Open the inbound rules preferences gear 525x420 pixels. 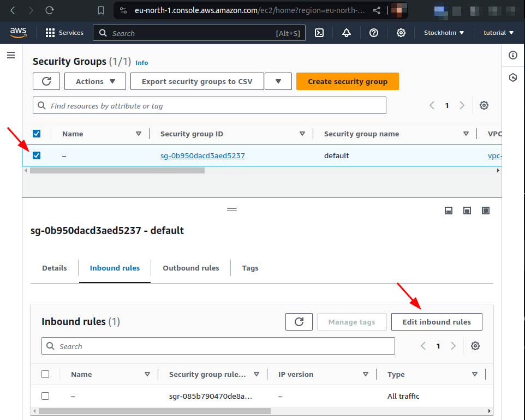(475, 346)
